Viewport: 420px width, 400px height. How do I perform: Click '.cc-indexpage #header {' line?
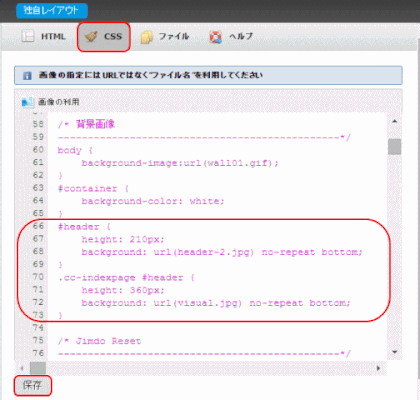tap(126, 277)
